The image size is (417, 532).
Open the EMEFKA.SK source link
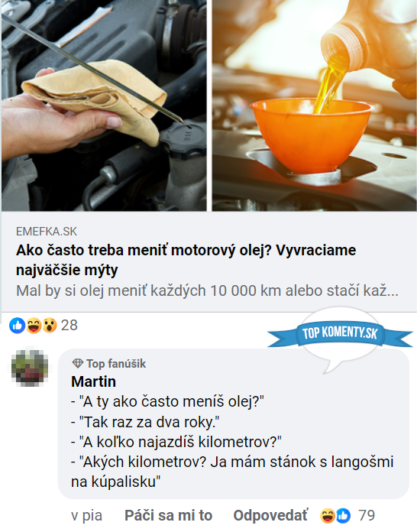[x=47, y=232]
